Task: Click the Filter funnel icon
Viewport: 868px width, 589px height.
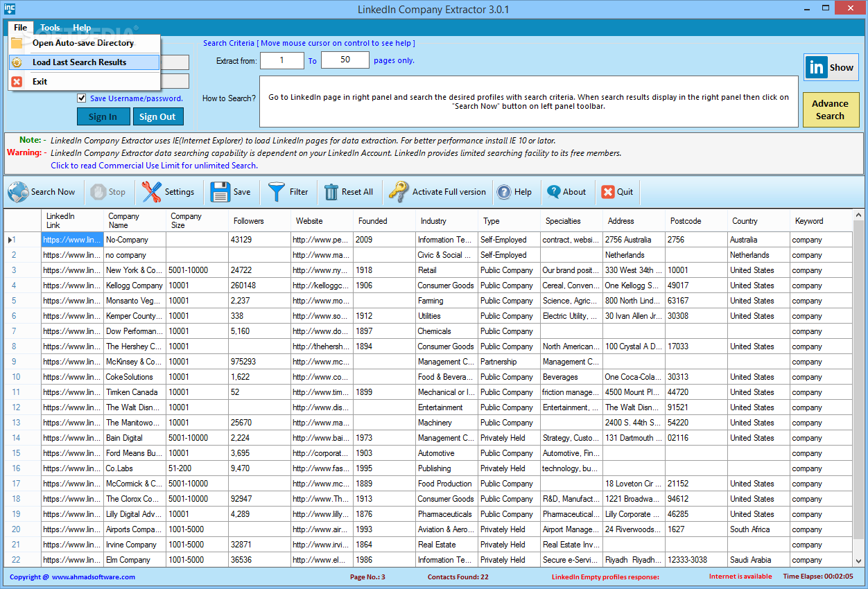Action: pos(277,192)
